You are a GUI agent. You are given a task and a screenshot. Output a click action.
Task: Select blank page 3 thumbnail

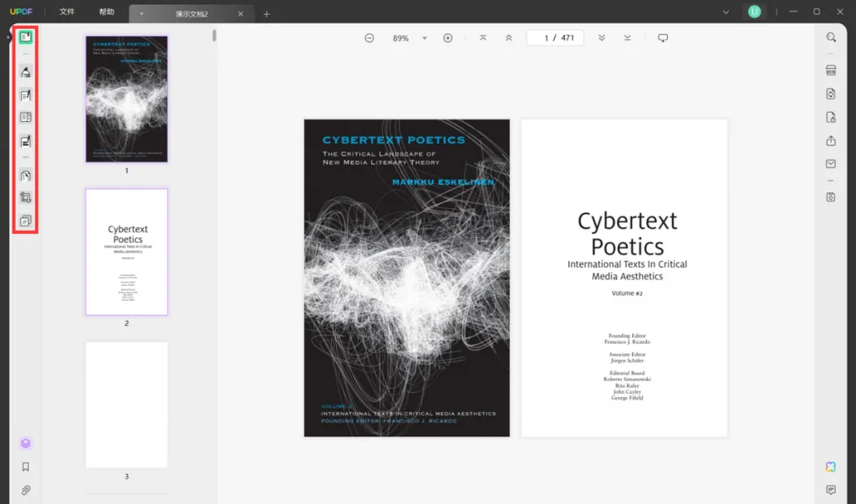click(127, 405)
